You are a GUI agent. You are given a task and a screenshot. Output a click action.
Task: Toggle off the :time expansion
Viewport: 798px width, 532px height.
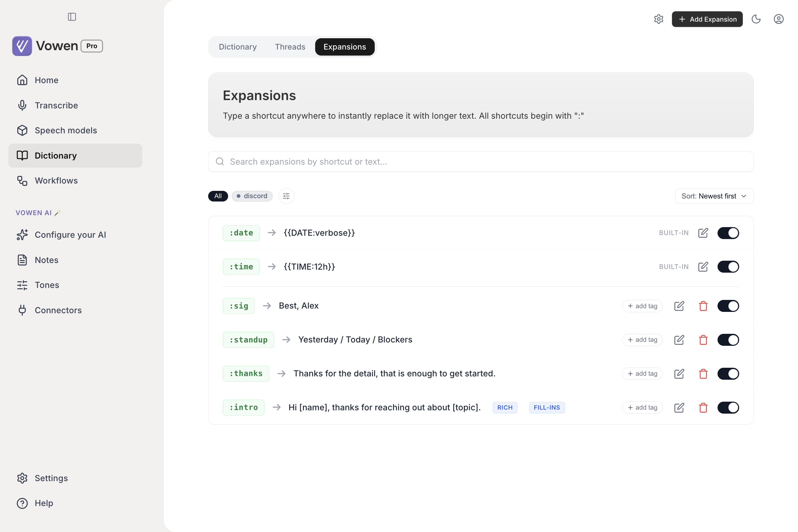728,267
